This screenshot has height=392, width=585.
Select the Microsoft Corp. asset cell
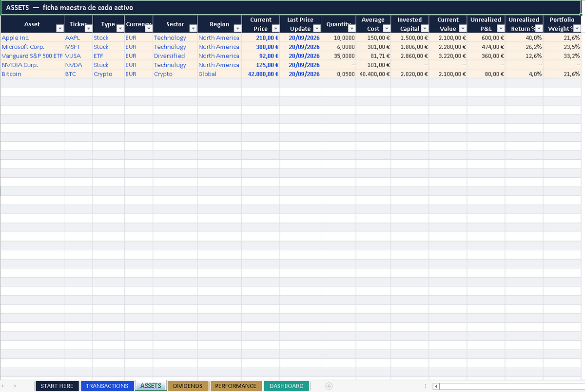(x=33, y=47)
